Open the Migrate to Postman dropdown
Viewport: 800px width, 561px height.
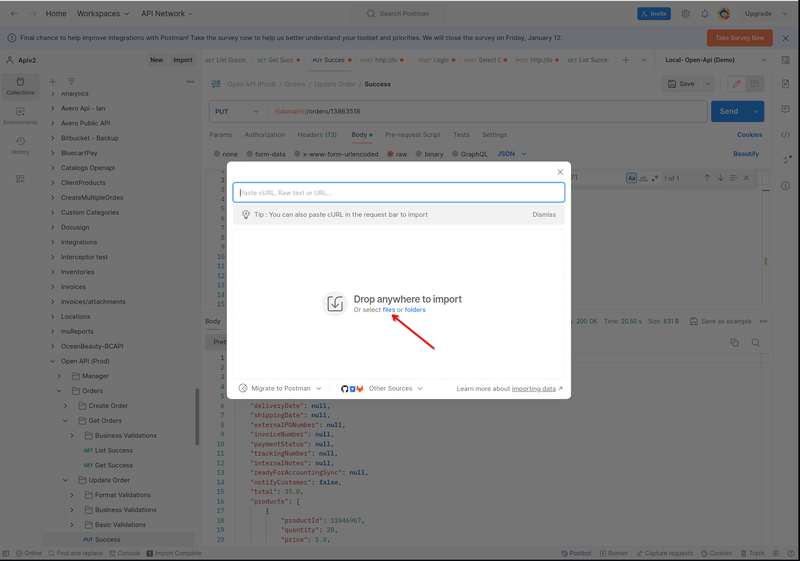[280, 388]
